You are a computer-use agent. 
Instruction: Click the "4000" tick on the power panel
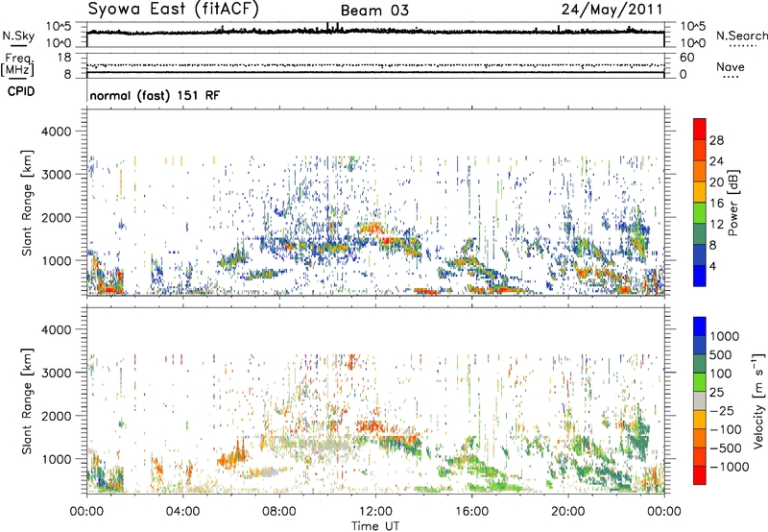tap(56, 132)
